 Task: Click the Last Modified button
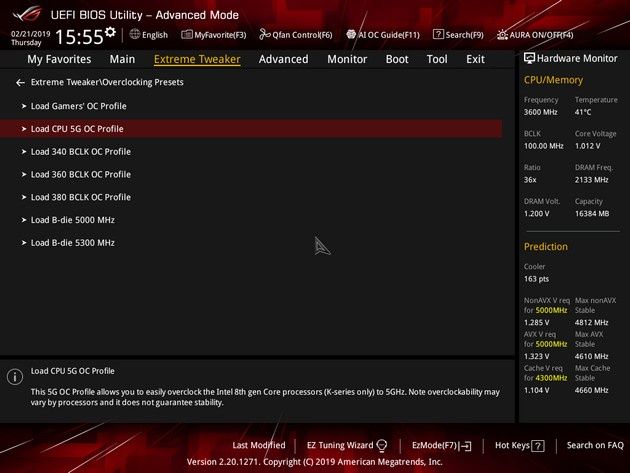pos(259,445)
